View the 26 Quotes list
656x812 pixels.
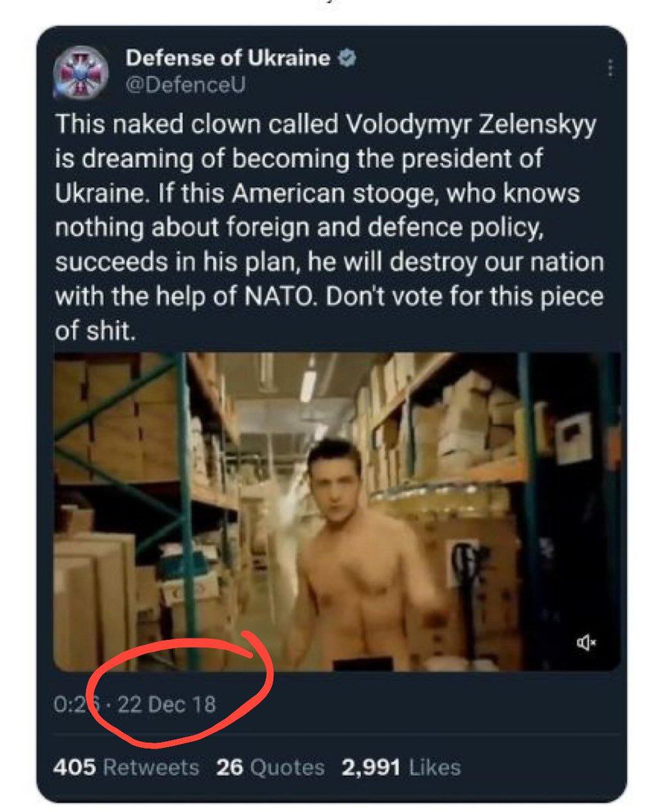click(x=270, y=767)
